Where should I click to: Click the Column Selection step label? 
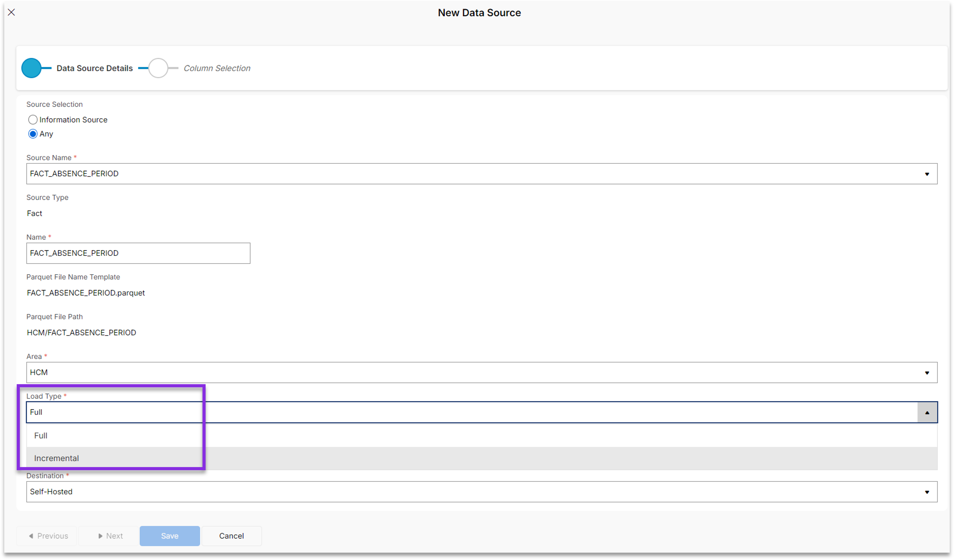click(x=217, y=68)
